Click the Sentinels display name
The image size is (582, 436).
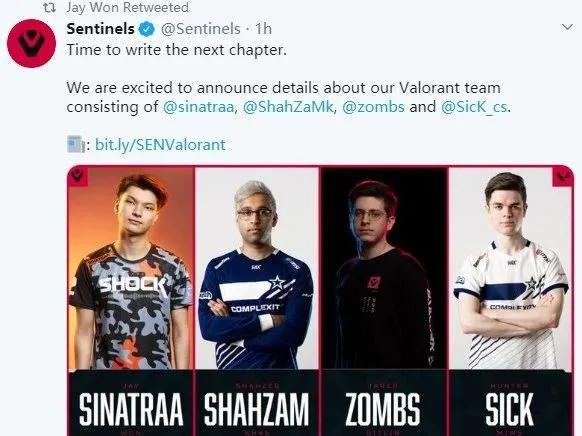coord(100,29)
